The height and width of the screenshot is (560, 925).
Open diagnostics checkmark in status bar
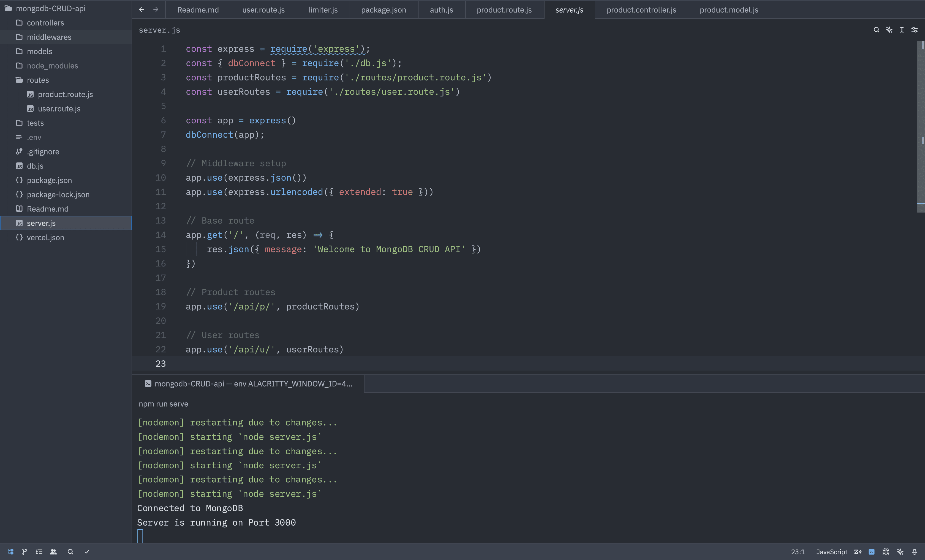click(87, 551)
